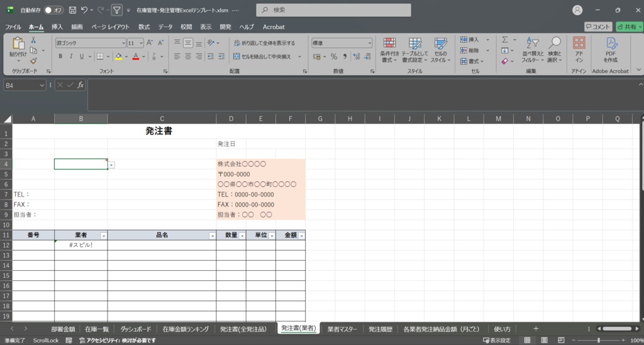Open the font name dropdown 游ゴシック

(x=124, y=43)
